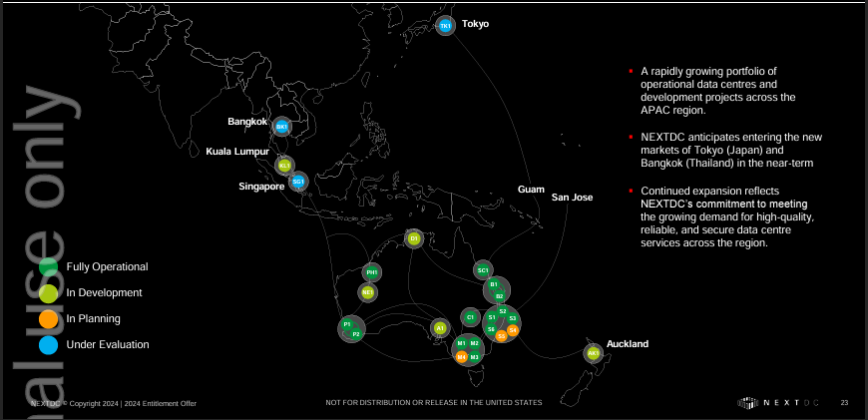Click the AK1 Auckland marker
The width and height of the screenshot is (868, 420).
click(x=593, y=353)
